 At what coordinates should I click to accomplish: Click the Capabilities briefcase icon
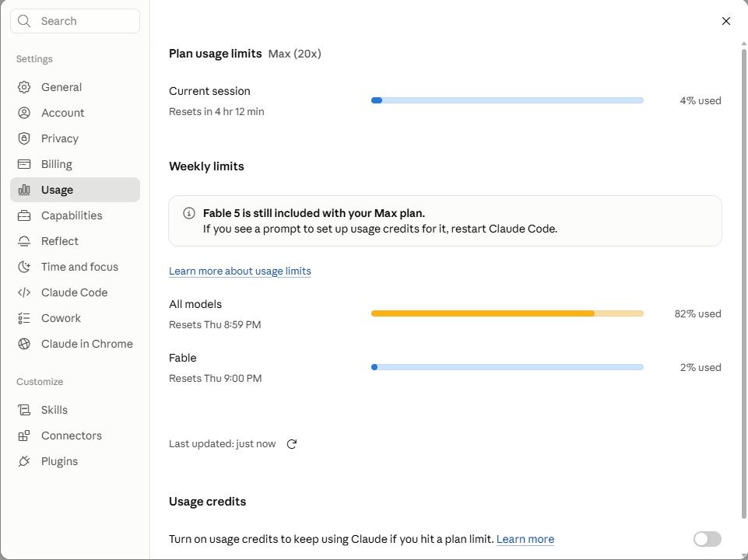point(24,215)
